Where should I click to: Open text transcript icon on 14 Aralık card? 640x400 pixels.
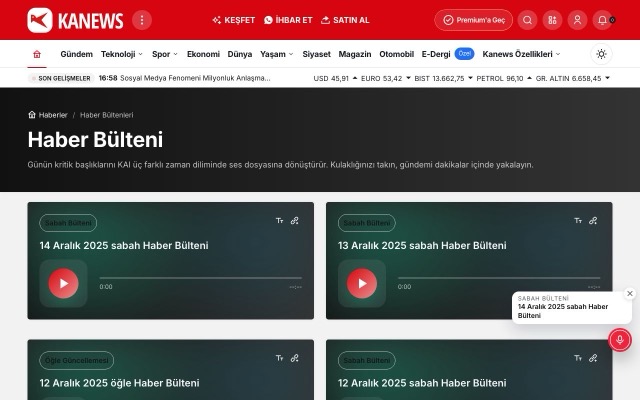point(279,221)
